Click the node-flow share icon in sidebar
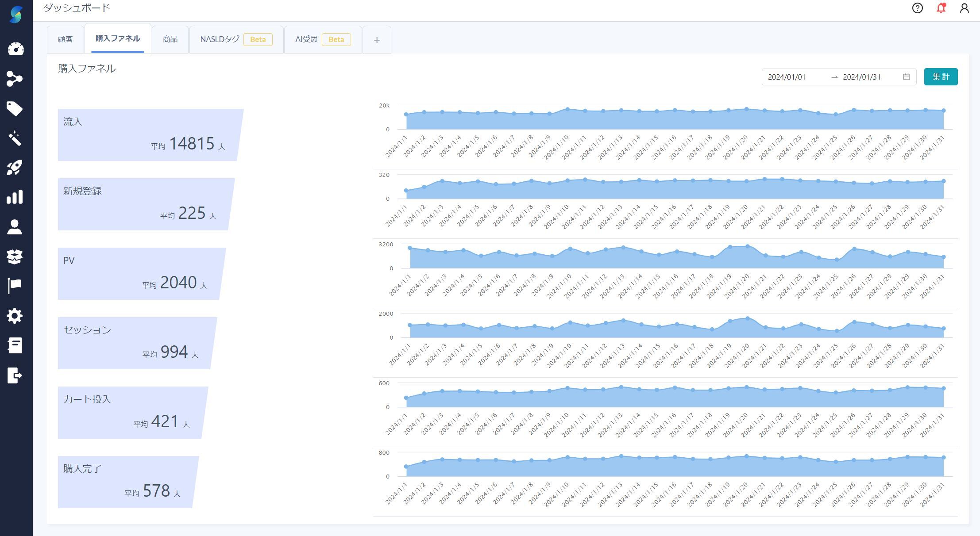Viewport: 980px width, 536px height. coord(15,79)
